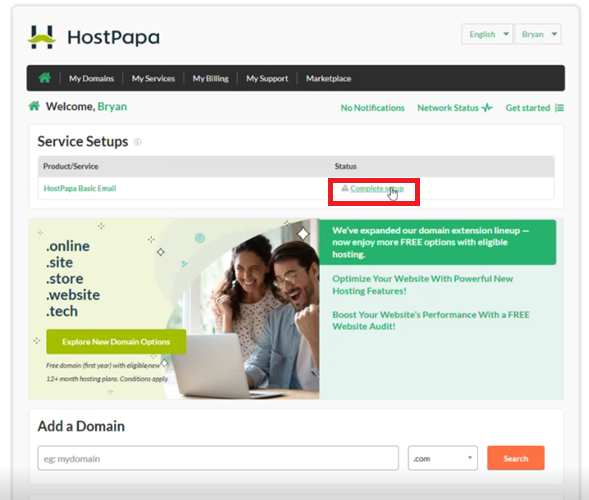Open My Domains menu
The height and width of the screenshot is (500, 589).
point(91,78)
